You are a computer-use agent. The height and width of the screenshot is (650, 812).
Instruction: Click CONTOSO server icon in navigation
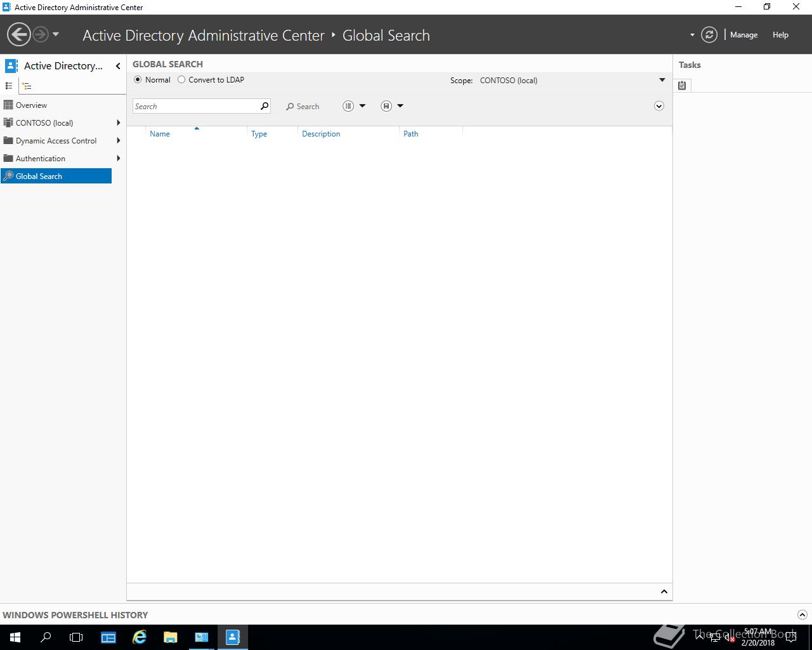pyautogui.click(x=8, y=123)
